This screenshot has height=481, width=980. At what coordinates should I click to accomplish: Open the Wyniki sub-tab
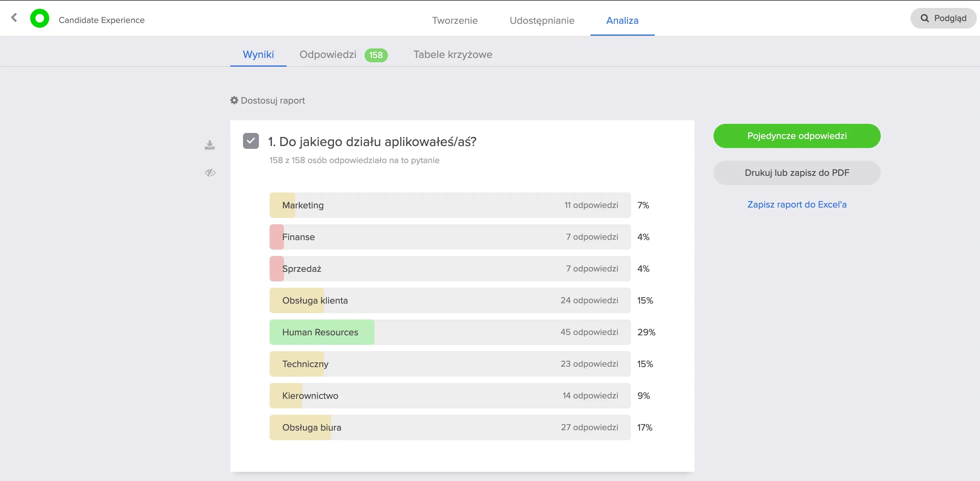259,54
